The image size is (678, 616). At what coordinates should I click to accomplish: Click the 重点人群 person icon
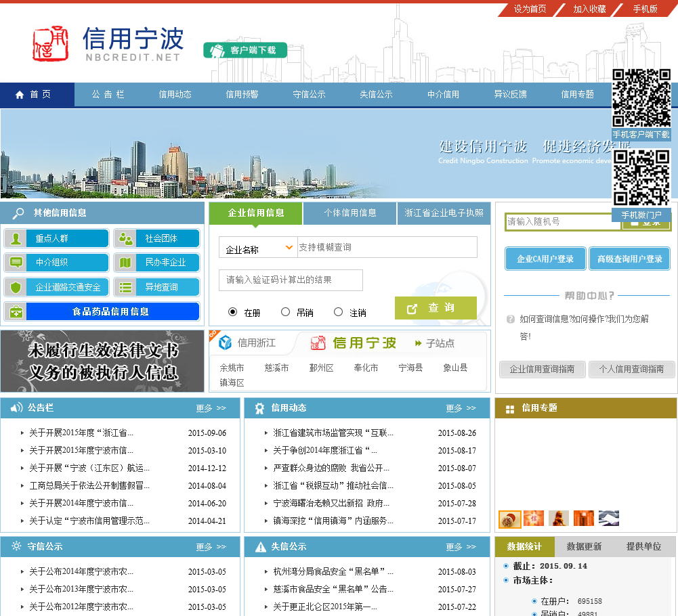click(x=16, y=239)
